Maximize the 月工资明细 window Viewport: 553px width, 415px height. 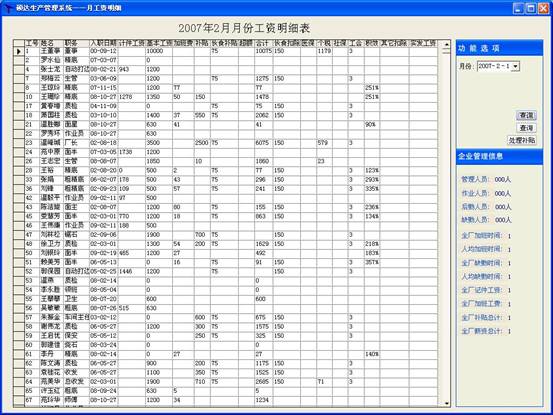click(530, 8)
